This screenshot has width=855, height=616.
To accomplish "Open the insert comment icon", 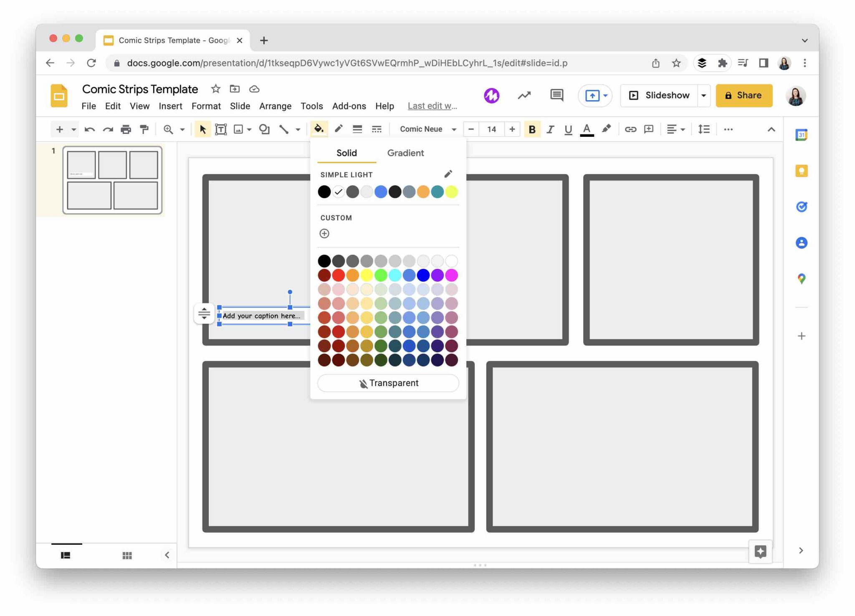I will coord(648,129).
